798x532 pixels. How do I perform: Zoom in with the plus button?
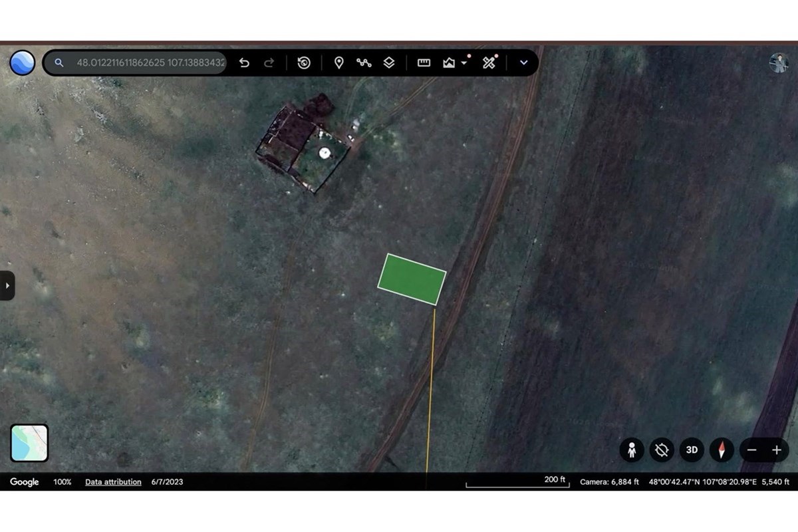[776, 450]
